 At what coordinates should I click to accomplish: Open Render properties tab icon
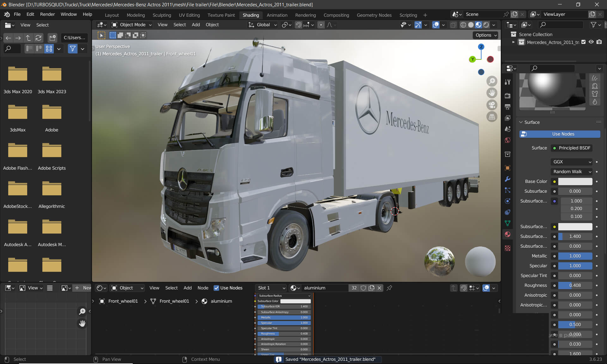[507, 95]
